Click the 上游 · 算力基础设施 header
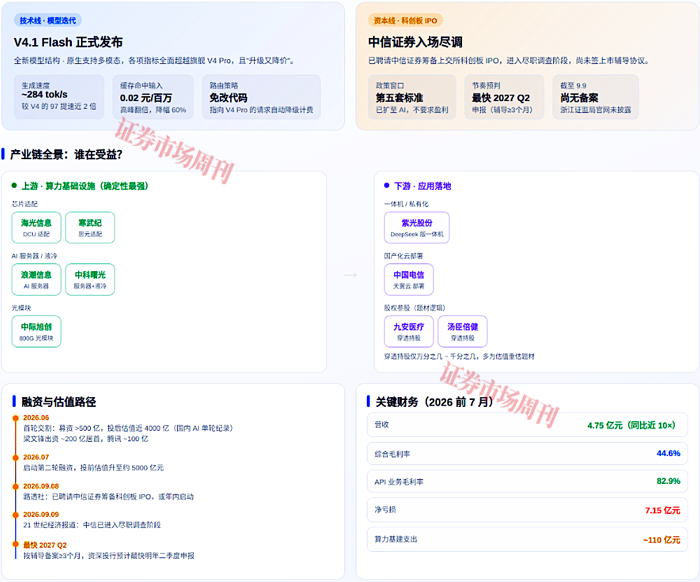 coord(85,186)
